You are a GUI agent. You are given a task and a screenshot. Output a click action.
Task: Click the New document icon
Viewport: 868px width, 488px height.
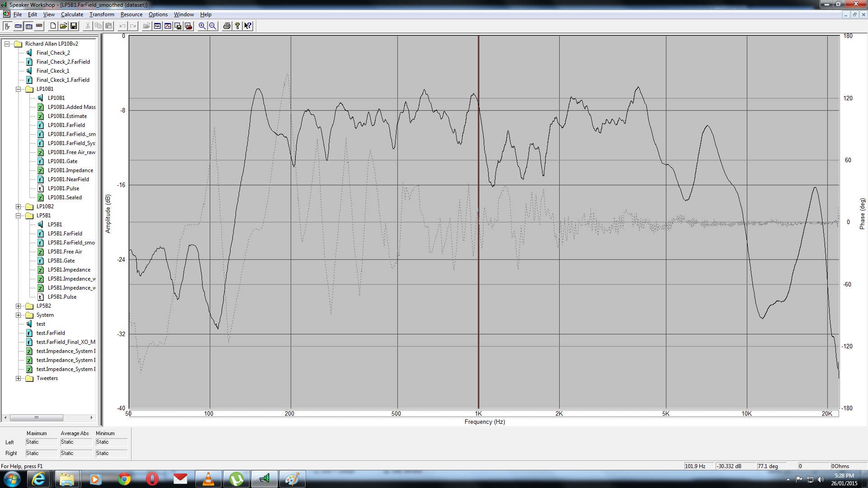pos(53,26)
